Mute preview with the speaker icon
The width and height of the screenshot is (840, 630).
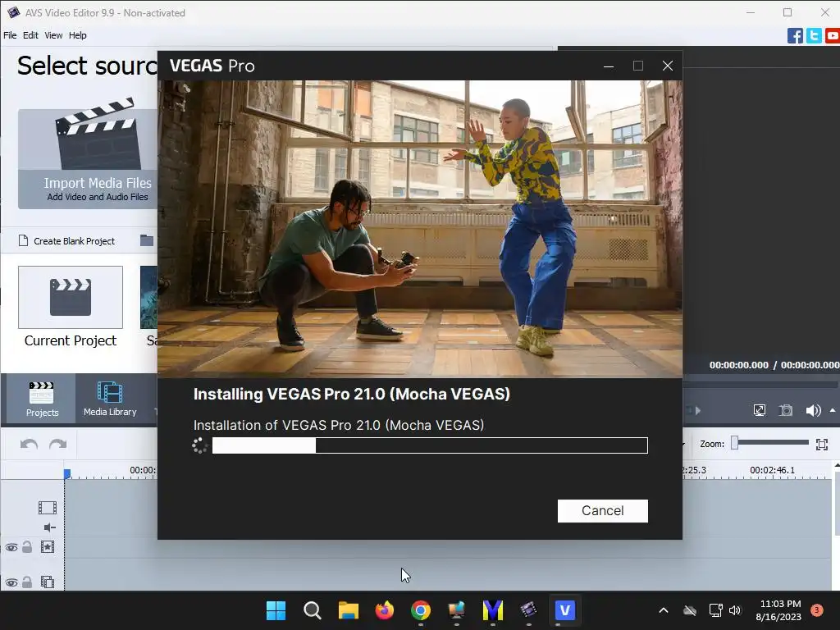click(813, 410)
